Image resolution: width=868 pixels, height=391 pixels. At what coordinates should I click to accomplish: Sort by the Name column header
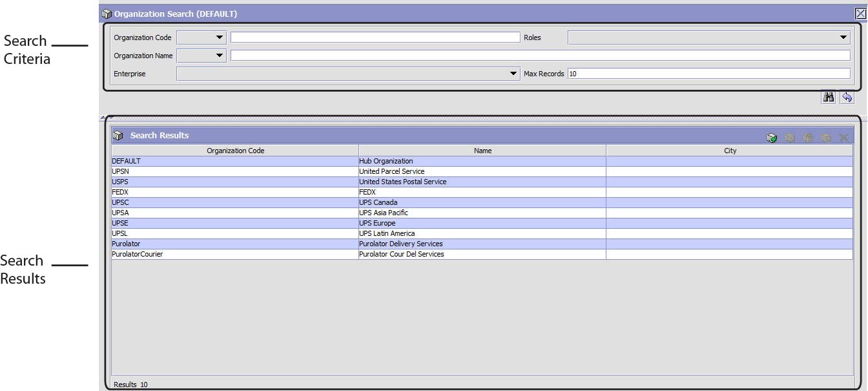tap(482, 151)
